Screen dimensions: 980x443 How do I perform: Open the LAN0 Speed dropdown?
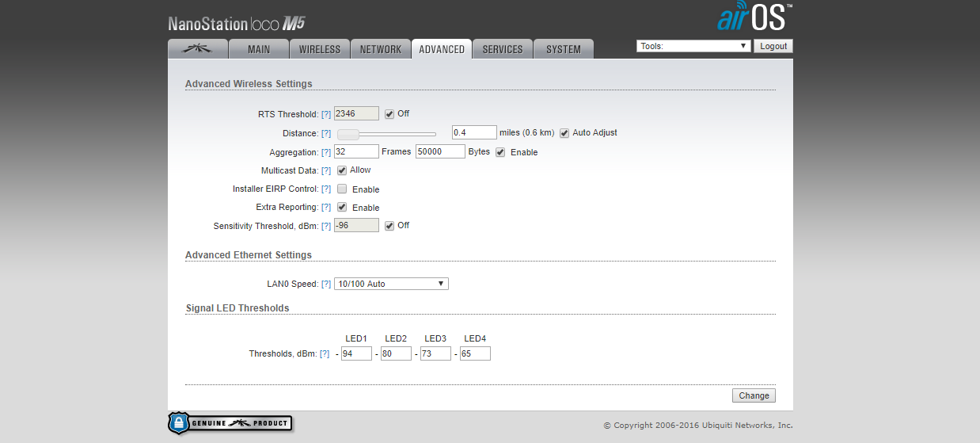(391, 284)
